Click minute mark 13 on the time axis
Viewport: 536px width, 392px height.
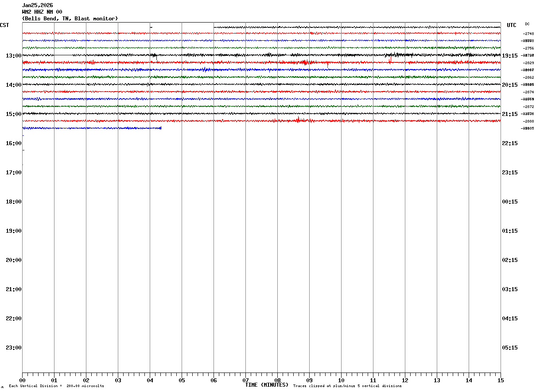pyautogui.click(x=437, y=380)
